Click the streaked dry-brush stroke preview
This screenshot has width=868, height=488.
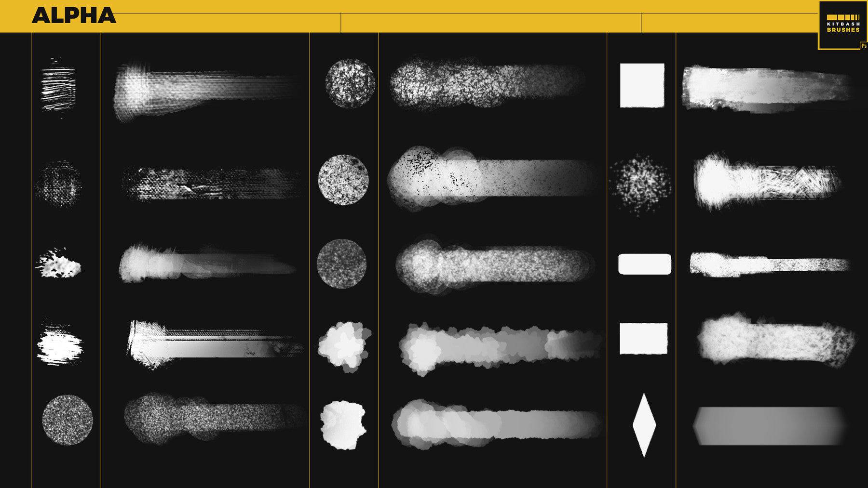pyautogui.click(x=216, y=344)
